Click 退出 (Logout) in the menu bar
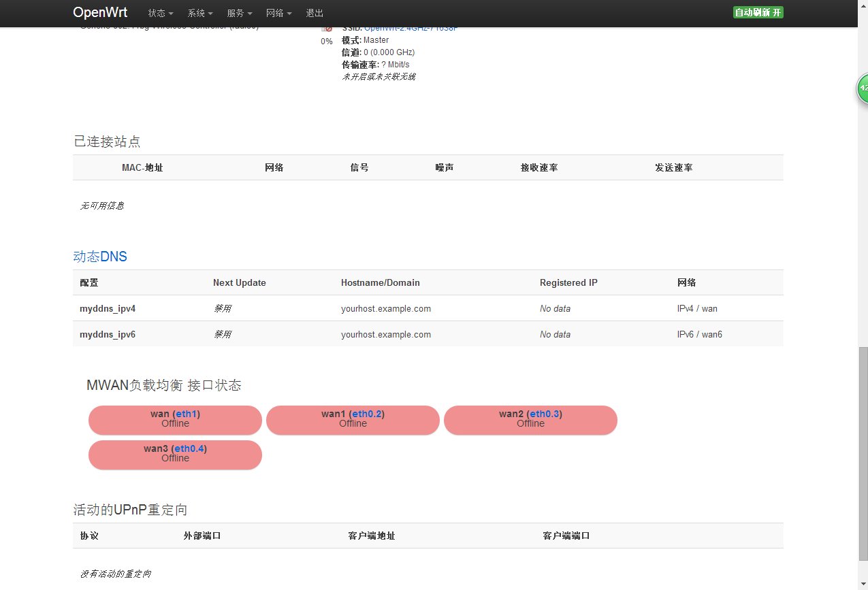The image size is (868, 590). pos(315,13)
